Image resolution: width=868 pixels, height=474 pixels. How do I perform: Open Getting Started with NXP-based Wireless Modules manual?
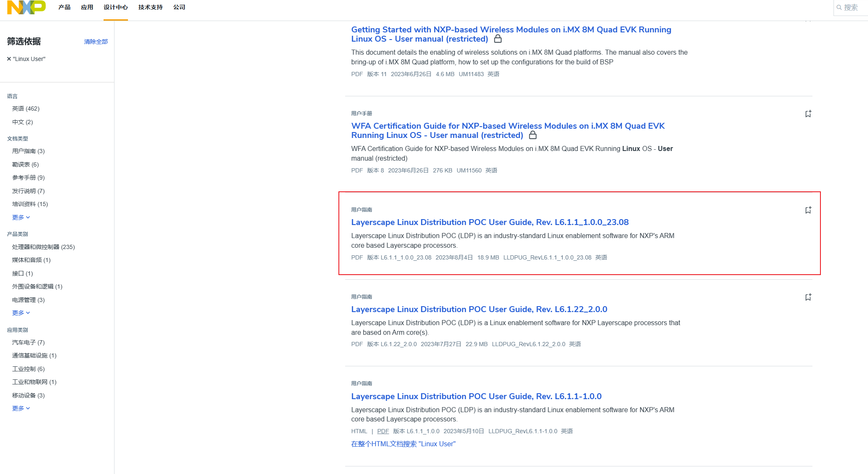[x=511, y=34]
